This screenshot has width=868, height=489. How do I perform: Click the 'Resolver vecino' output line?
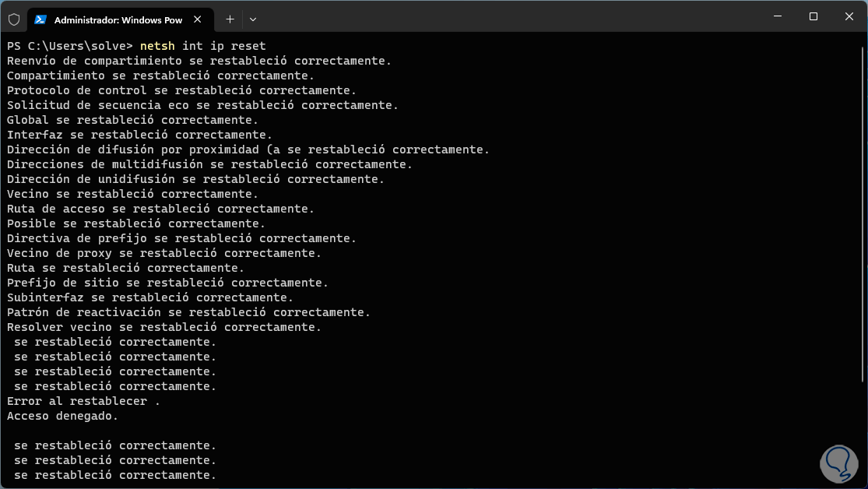coord(163,327)
